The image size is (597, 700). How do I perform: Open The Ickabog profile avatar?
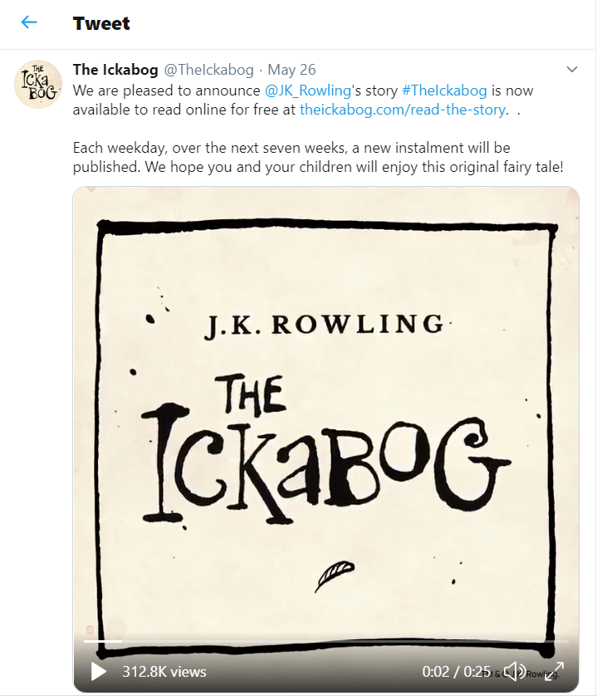click(38, 84)
